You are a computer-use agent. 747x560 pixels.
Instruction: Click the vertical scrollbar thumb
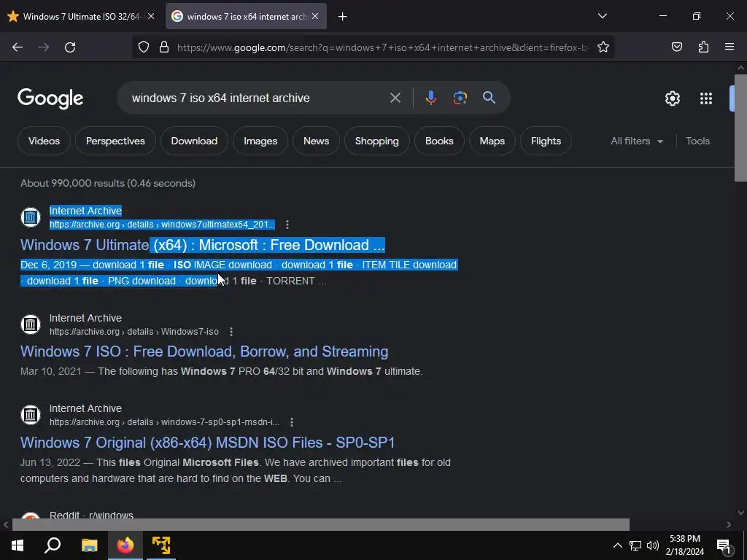[x=741, y=127]
